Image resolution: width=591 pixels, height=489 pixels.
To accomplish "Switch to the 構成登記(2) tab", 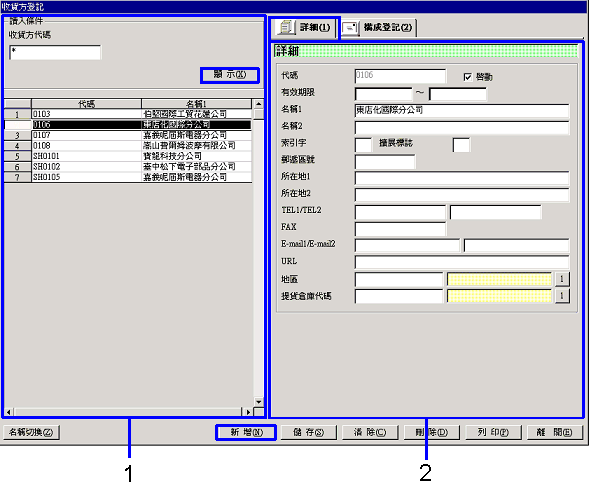I will (x=378, y=28).
